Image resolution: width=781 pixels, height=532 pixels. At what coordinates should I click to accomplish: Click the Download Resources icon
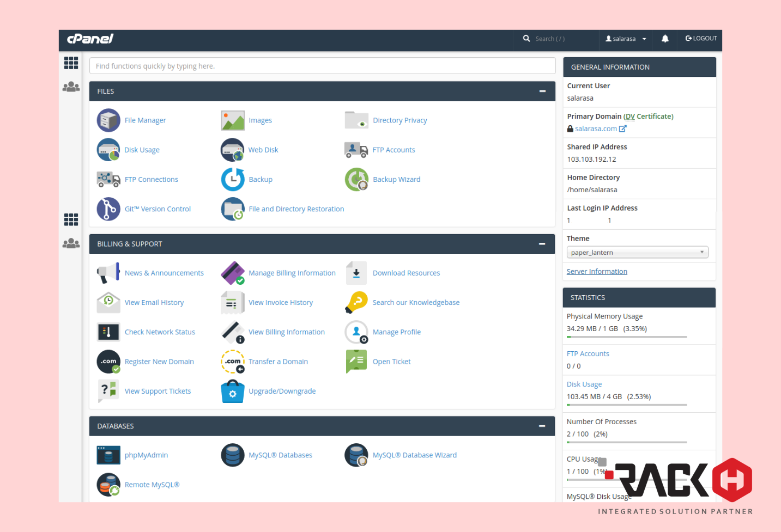click(356, 273)
